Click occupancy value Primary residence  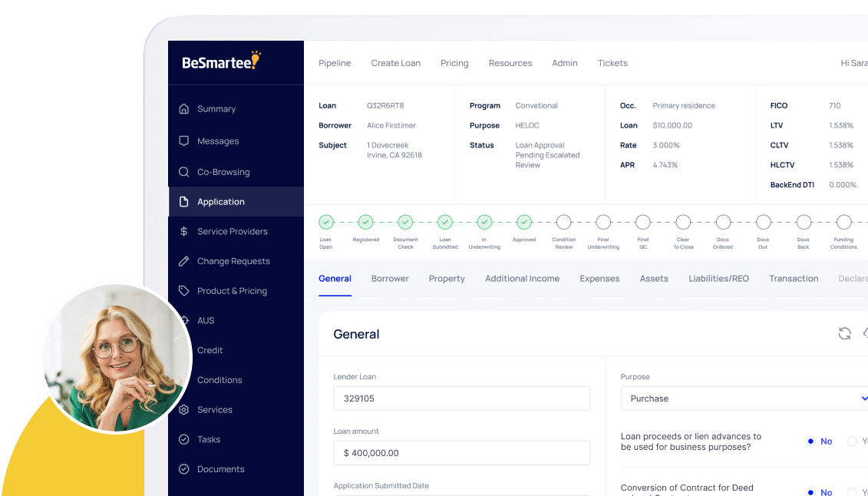tap(684, 105)
